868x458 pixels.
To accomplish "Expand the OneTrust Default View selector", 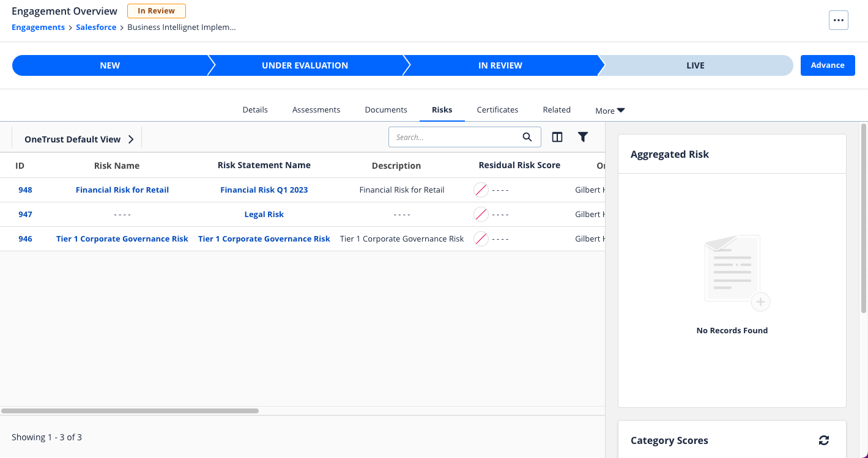I will [x=130, y=139].
